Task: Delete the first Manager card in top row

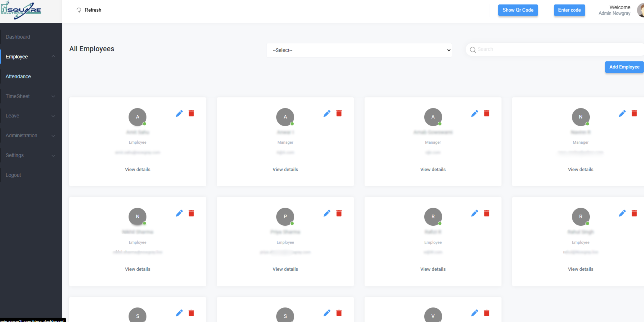Action: [x=339, y=113]
